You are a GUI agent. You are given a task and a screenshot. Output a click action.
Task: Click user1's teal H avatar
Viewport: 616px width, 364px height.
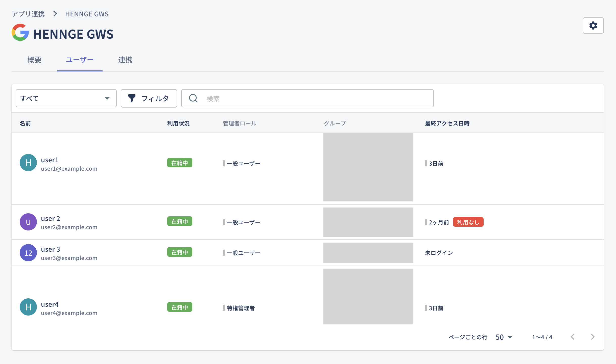[x=28, y=163]
